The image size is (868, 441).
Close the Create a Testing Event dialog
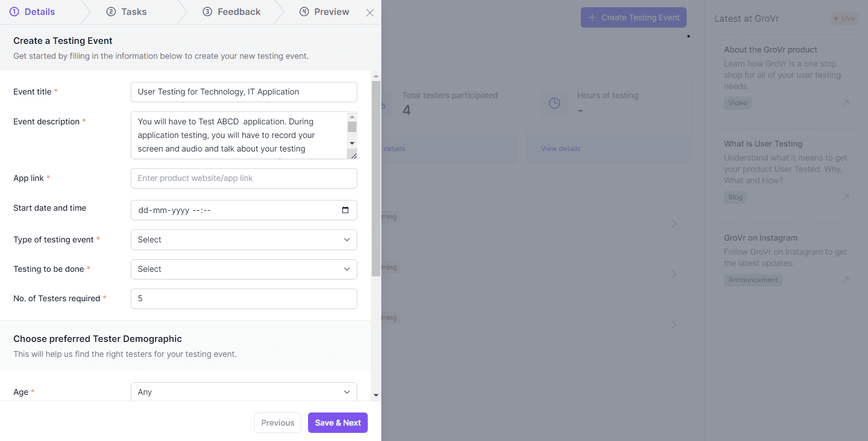[370, 12]
